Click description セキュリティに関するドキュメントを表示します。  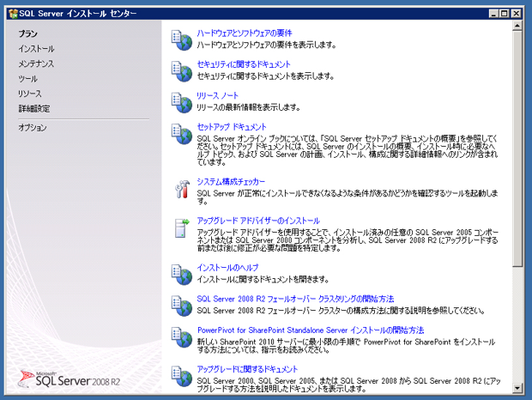(266, 76)
